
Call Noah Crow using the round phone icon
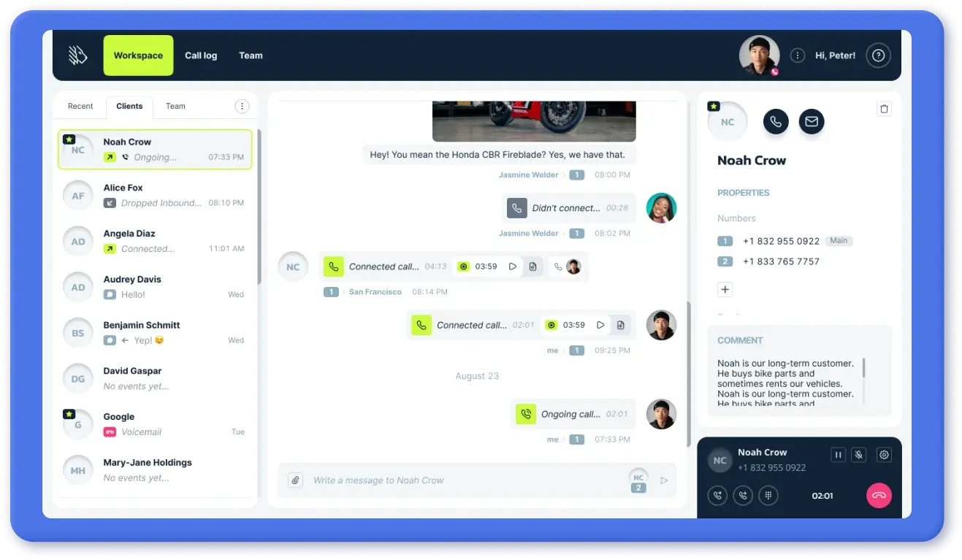pyautogui.click(x=776, y=122)
